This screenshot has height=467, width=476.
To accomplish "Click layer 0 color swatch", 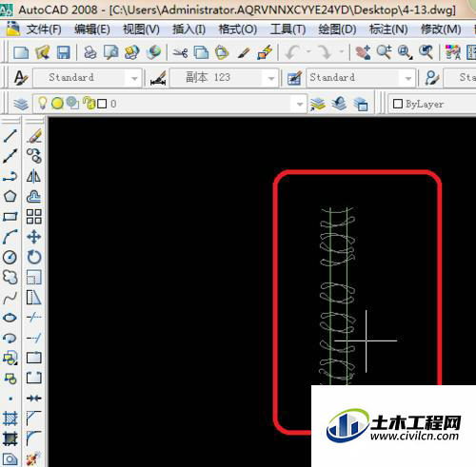I will point(102,104).
